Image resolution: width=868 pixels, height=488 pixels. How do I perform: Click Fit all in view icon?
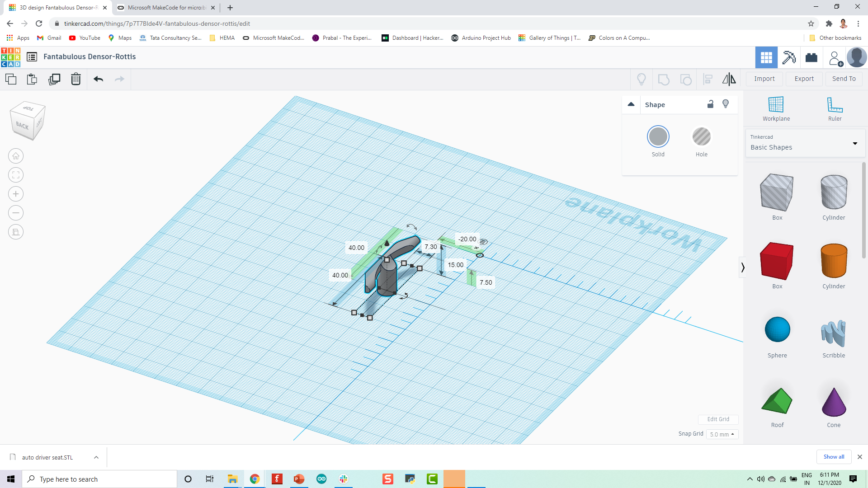(x=16, y=175)
